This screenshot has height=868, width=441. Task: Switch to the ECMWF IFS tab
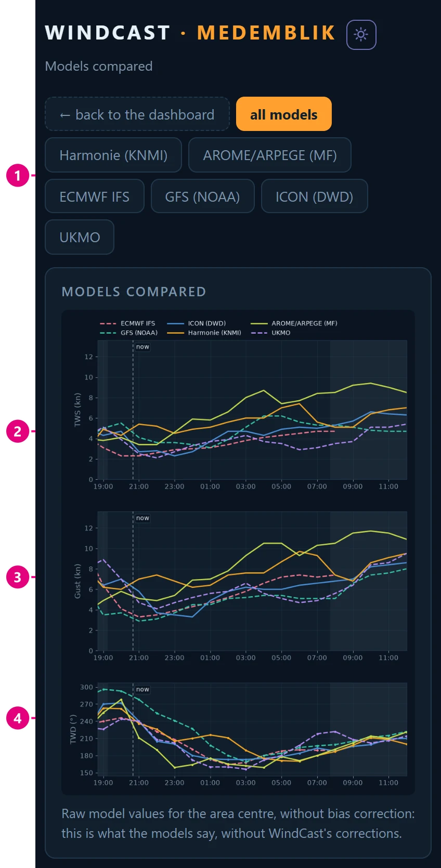(x=95, y=196)
